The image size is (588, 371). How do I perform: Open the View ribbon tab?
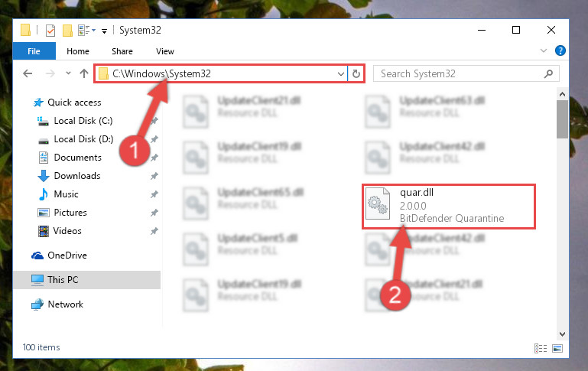click(x=165, y=51)
